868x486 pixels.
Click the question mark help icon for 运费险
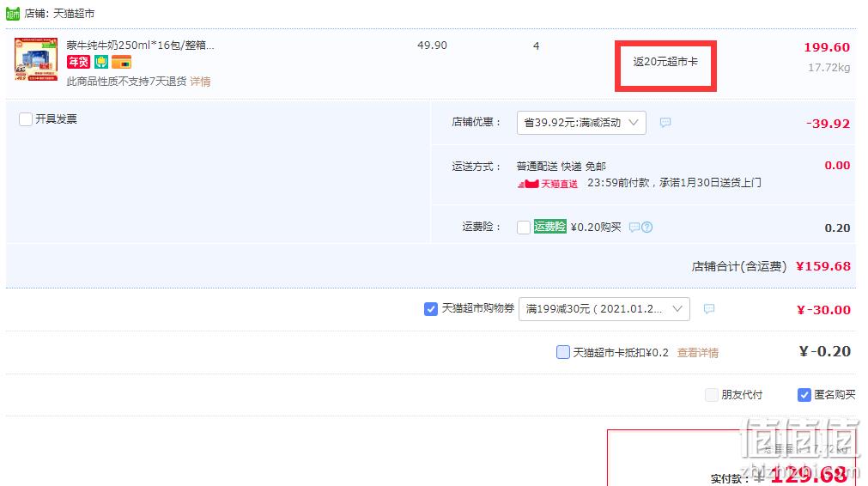(646, 227)
